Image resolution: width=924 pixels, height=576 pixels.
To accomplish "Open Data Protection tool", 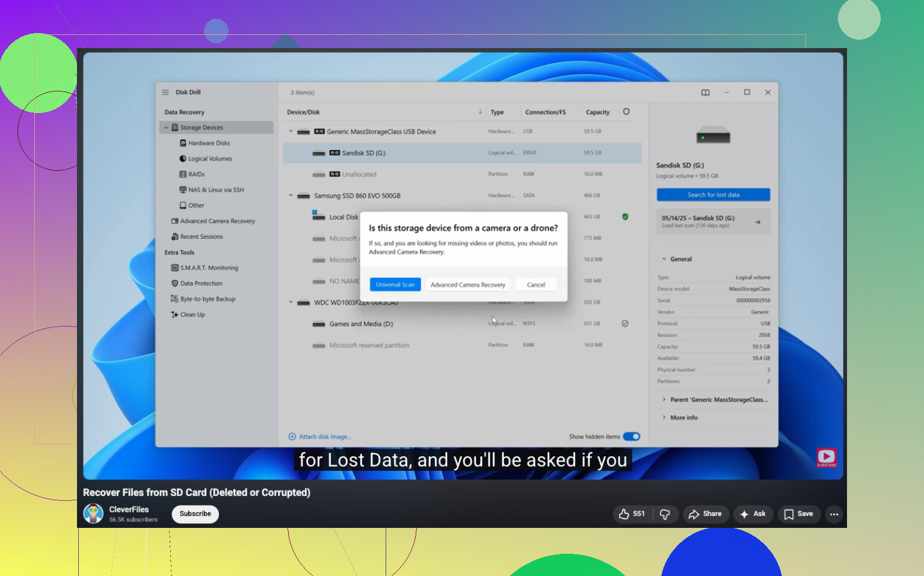I will (x=197, y=284).
